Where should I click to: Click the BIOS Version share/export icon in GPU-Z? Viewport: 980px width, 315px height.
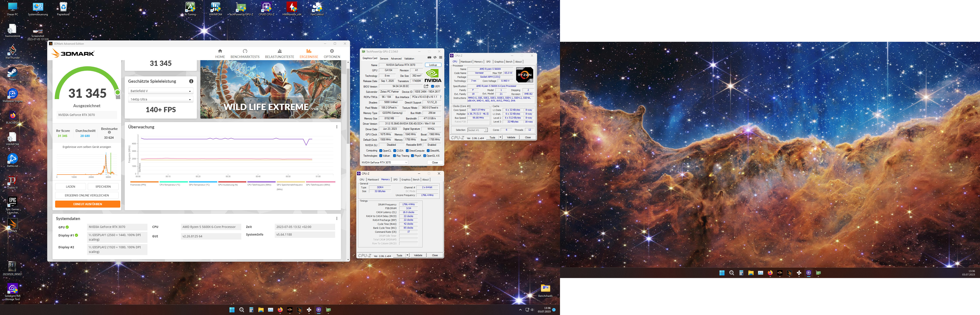click(427, 86)
